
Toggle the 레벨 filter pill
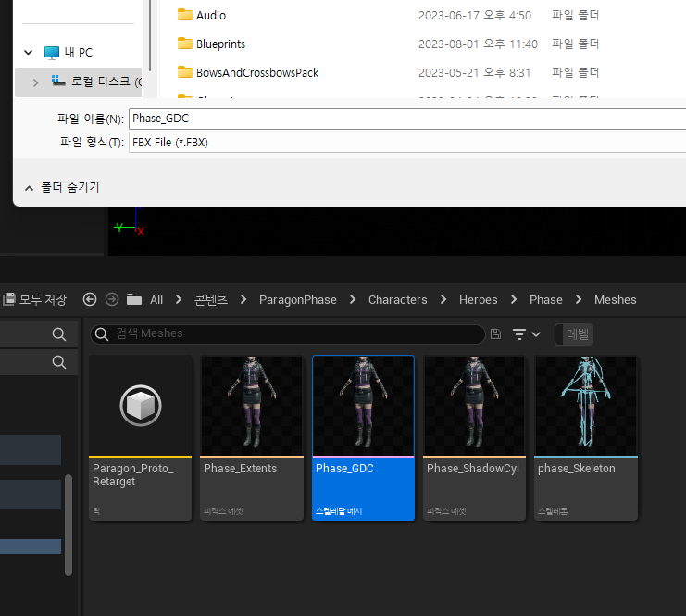(574, 334)
